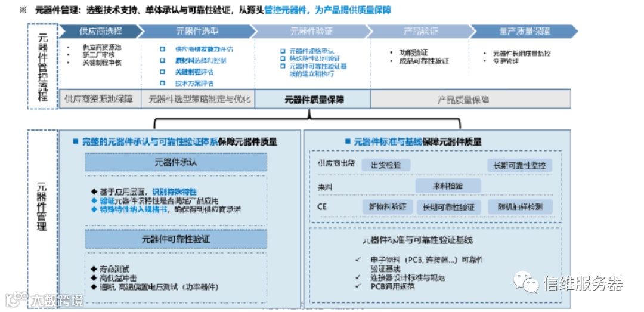Click the 元器件可靠性验证 banner

(x=176, y=239)
